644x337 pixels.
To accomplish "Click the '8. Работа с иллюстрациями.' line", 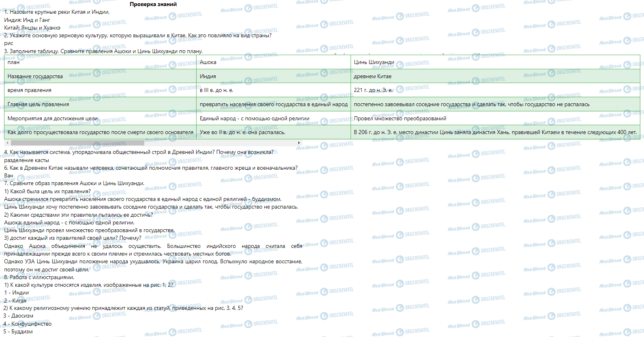I will pos(39,277).
